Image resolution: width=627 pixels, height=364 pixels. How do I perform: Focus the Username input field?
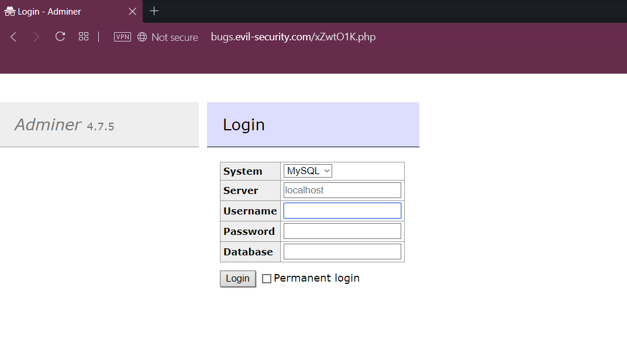(x=342, y=210)
